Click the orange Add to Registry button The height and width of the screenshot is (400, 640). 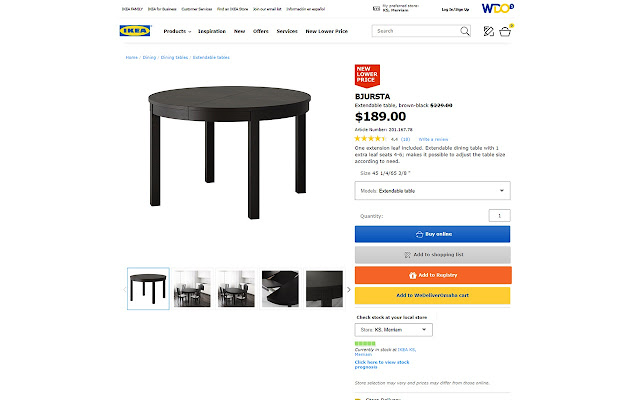[x=433, y=275]
